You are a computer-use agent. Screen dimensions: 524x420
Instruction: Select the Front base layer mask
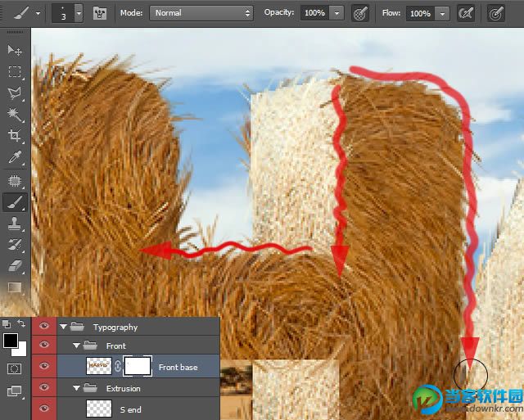click(x=138, y=366)
